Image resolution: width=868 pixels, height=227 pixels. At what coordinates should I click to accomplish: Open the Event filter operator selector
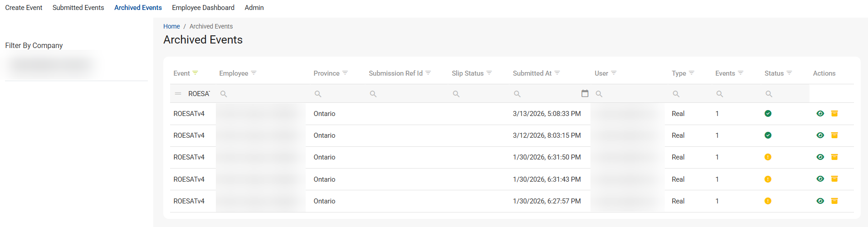[178, 94]
